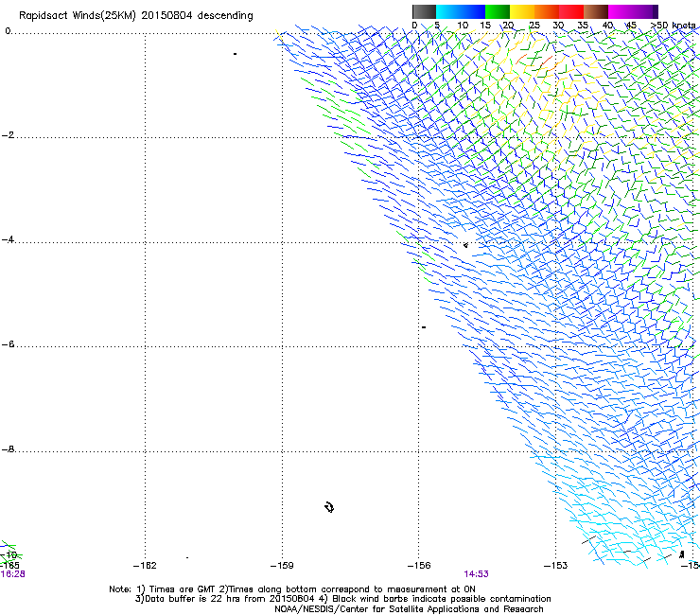Choose the orange 25-30 knots legend swatch
Screen dimensions: 700x615
point(547,11)
